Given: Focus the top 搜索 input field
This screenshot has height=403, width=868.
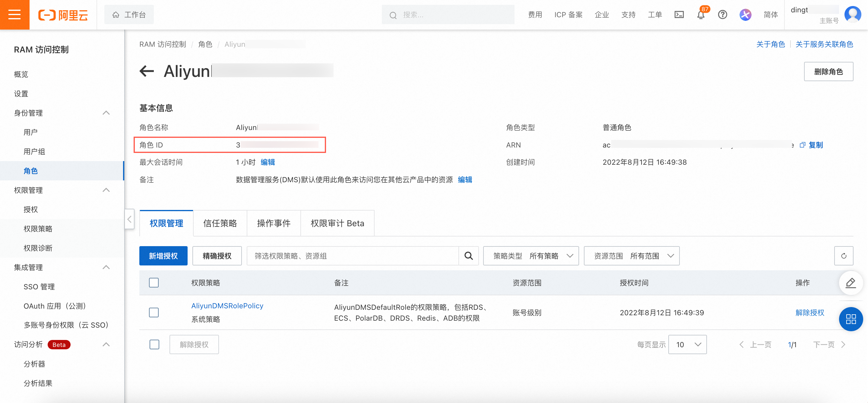Looking at the screenshot, I should (448, 15).
